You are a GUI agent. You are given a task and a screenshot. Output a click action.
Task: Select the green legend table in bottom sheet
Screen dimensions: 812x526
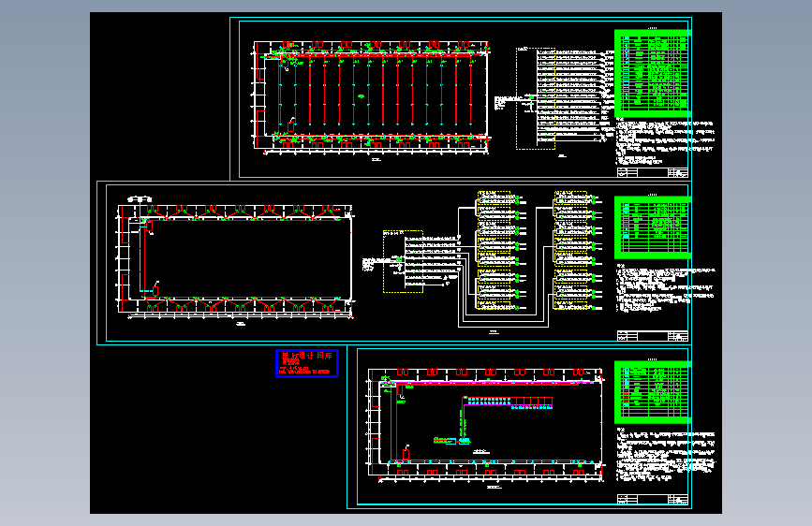tap(653, 392)
